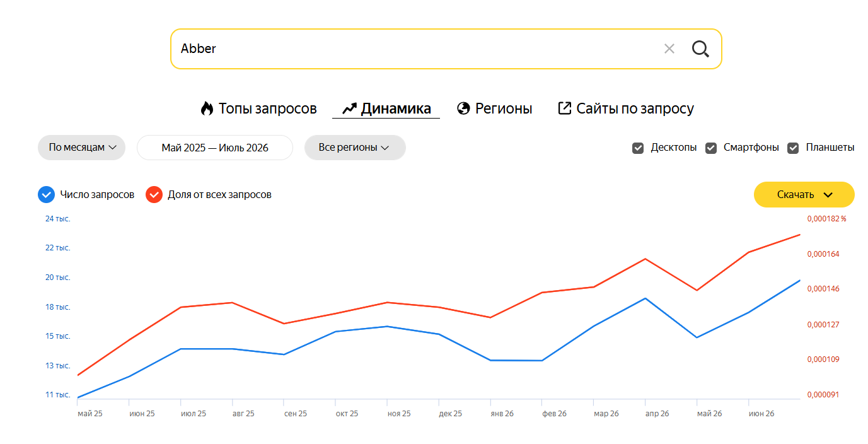This screenshot has height=444, width=868.
Task: Click the янв 26 x-axis label
Action: (x=502, y=414)
